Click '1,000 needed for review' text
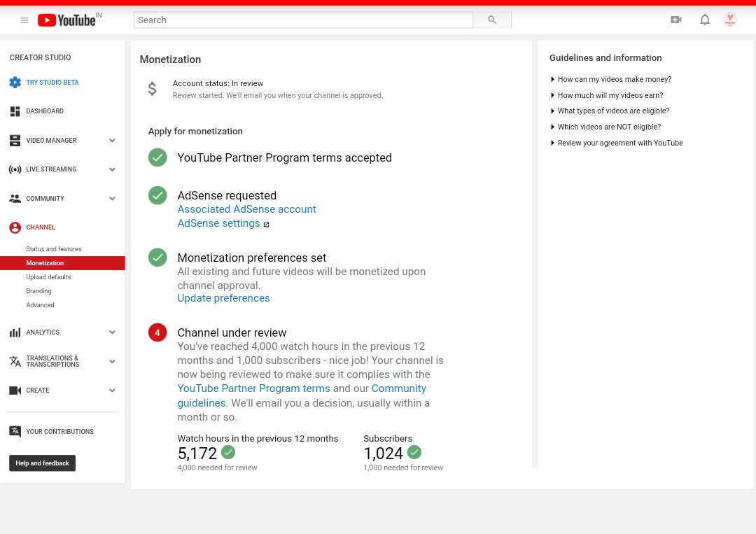 click(x=403, y=468)
